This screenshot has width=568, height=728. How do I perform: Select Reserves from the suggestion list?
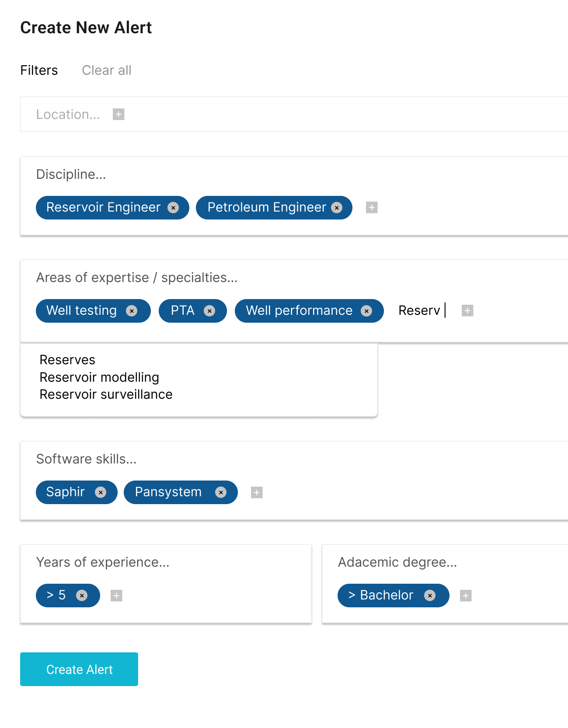click(67, 360)
